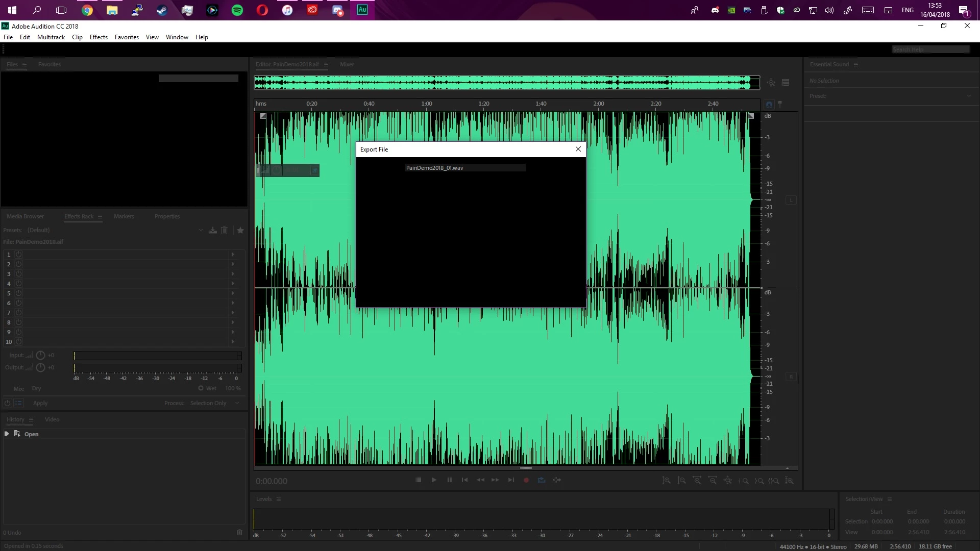Click Zoom Out Full icon
The width and height of the screenshot is (980, 551).
click(x=728, y=481)
